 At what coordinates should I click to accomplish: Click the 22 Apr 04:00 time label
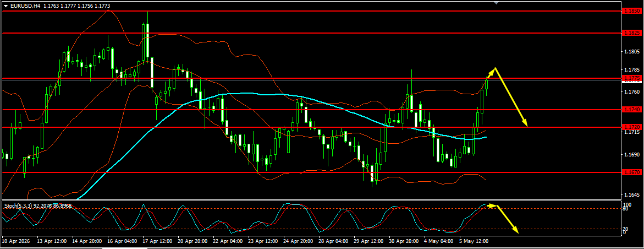(x=229, y=241)
